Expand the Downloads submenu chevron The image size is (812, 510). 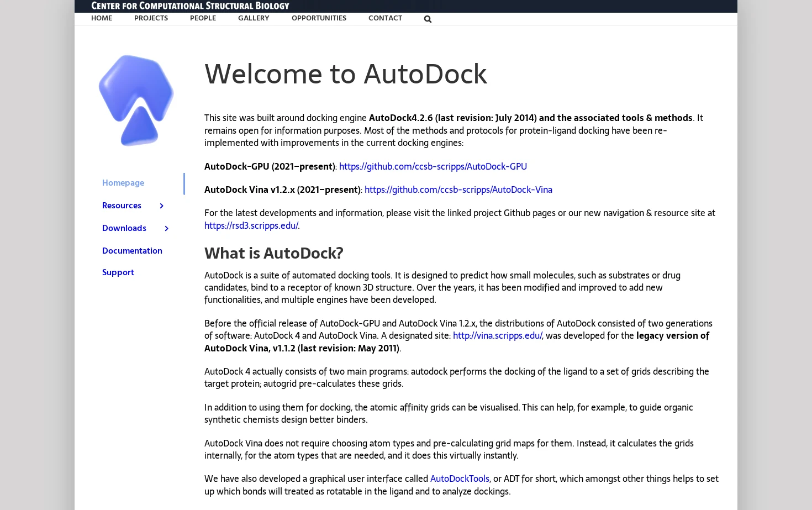pos(166,228)
